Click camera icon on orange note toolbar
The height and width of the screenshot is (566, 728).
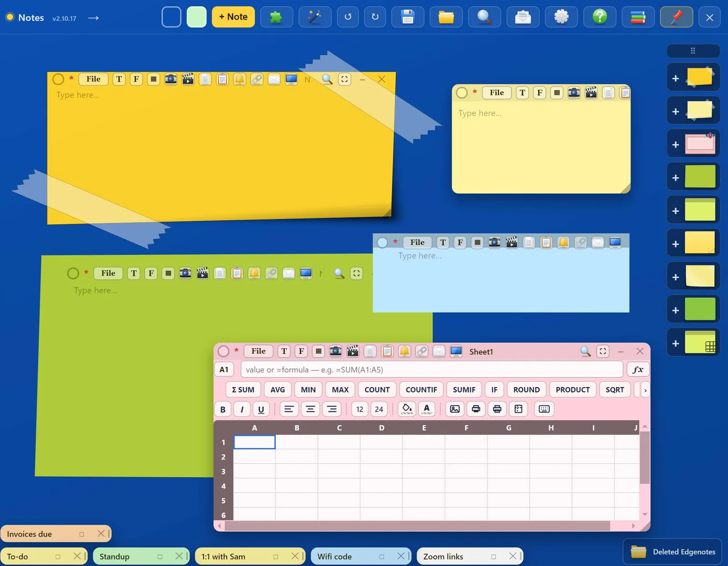pyautogui.click(x=171, y=79)
